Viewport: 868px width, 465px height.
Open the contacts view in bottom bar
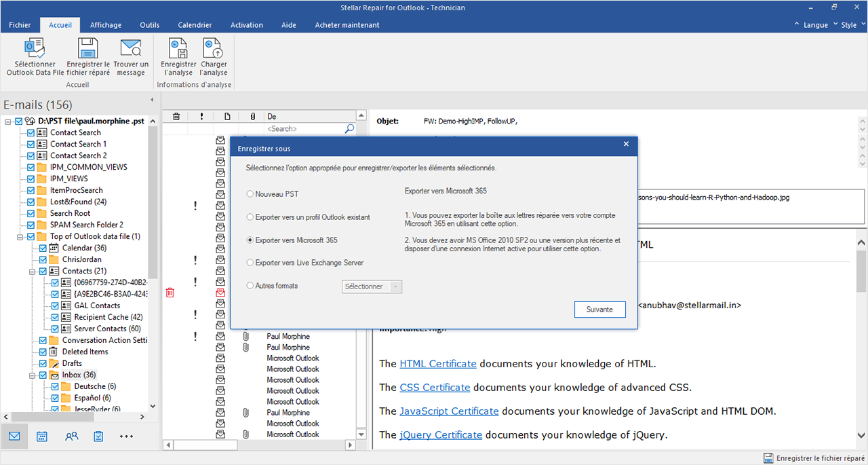[71, 436]
